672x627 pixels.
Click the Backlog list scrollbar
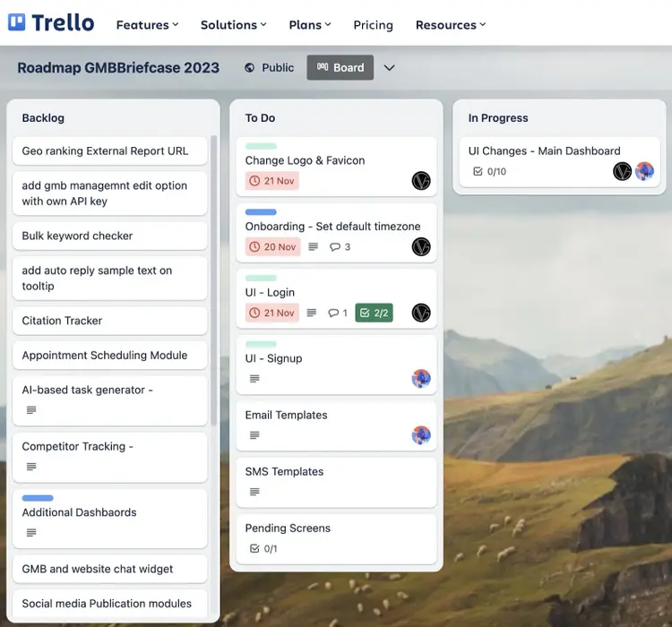pos(213,280)
